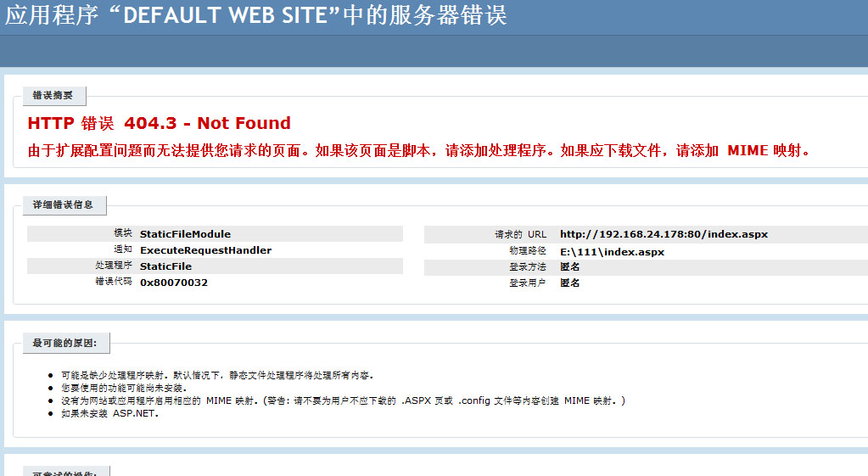
Task: Click the red MIME 映射 error description sentence
Action: pyautogui.click(x=419, y=151)
